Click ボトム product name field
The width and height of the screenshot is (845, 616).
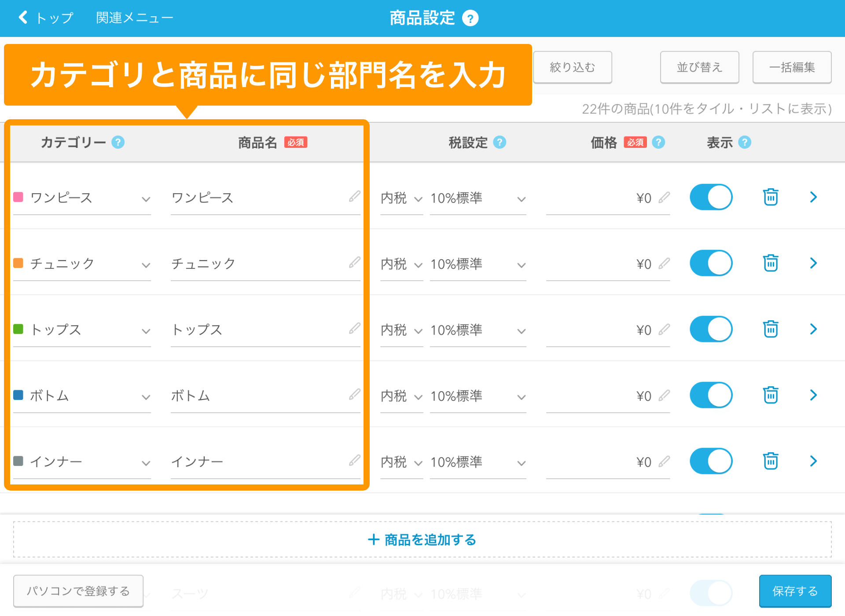265,396
